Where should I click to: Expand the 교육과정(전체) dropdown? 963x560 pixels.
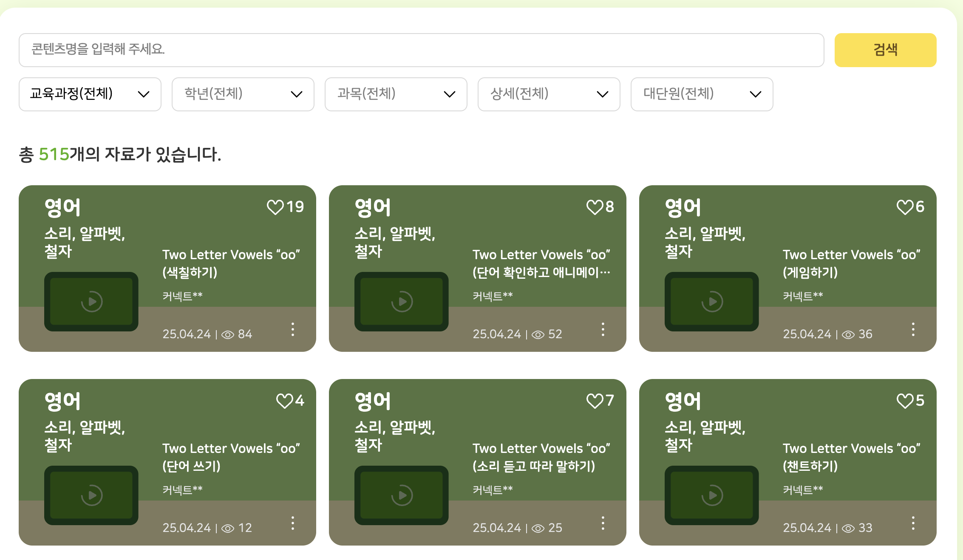[x=90, y=94]
